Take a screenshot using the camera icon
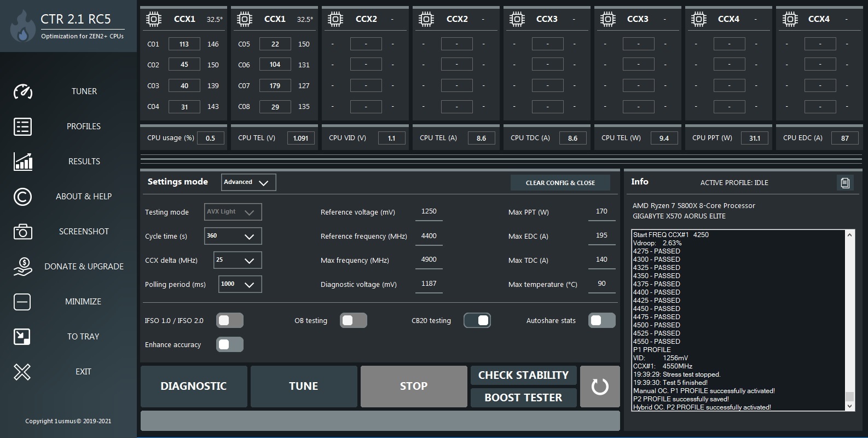 pyautogui.click(x=22, y=232)
